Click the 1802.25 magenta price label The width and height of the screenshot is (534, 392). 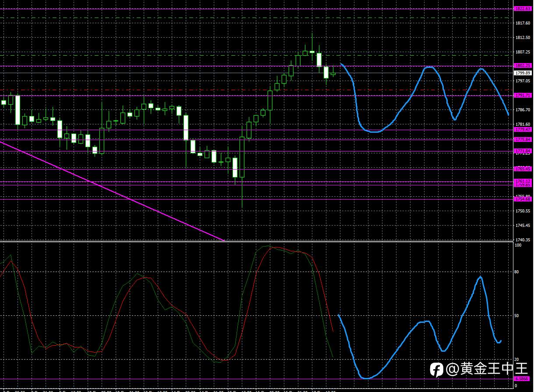[523, 65]
